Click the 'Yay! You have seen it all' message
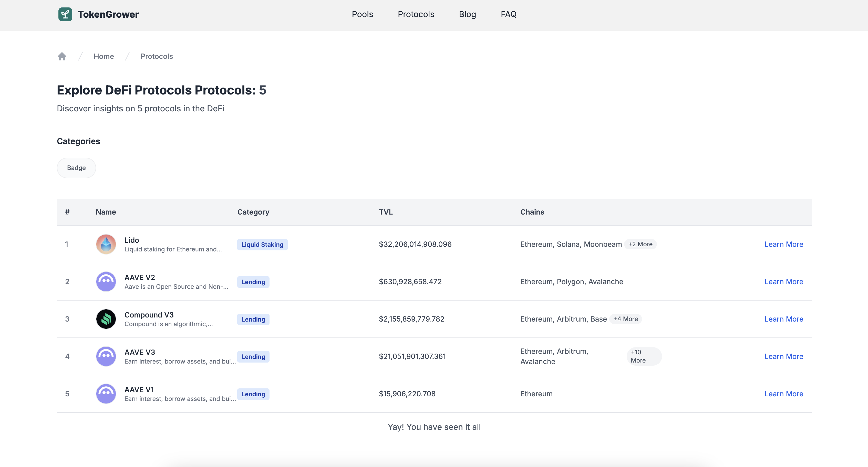Image resolution: width=868 pixels, height=467 pixels. [x=434, y=427]
